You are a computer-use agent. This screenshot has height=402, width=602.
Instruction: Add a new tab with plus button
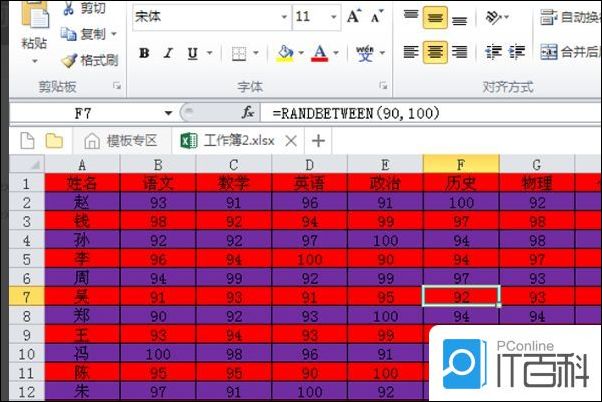point(318,141)
